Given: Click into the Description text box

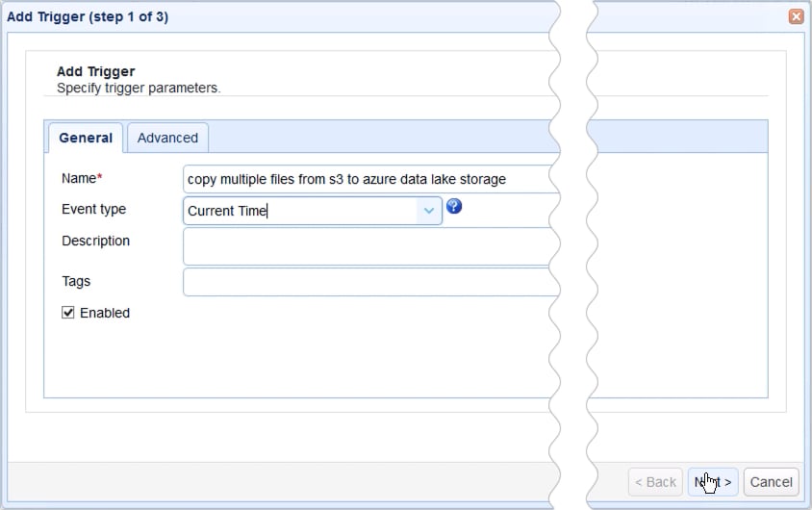Looking at the screenshot, I should tap(366, 246).
